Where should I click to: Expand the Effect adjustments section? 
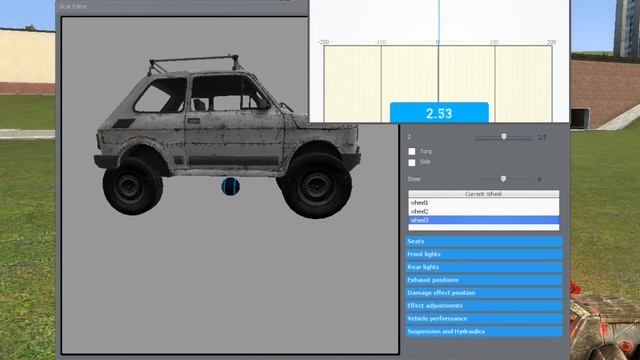click(x=484, y=306)
